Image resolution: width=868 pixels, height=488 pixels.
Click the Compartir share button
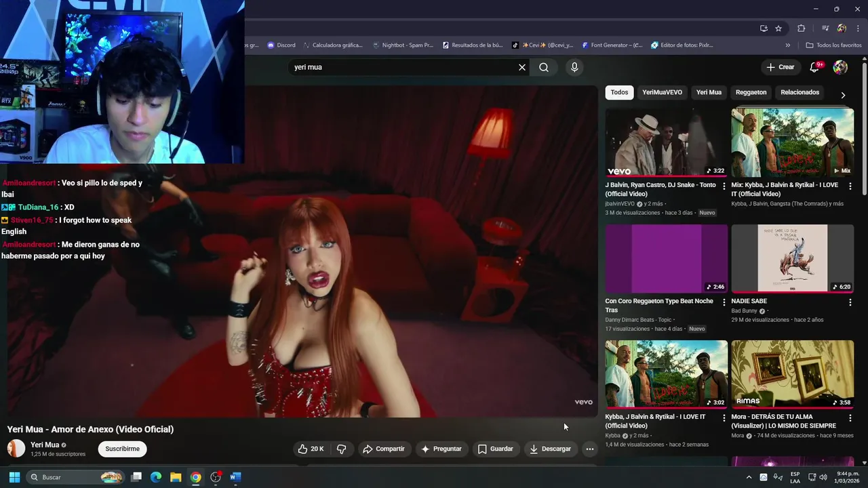(384, 449)
